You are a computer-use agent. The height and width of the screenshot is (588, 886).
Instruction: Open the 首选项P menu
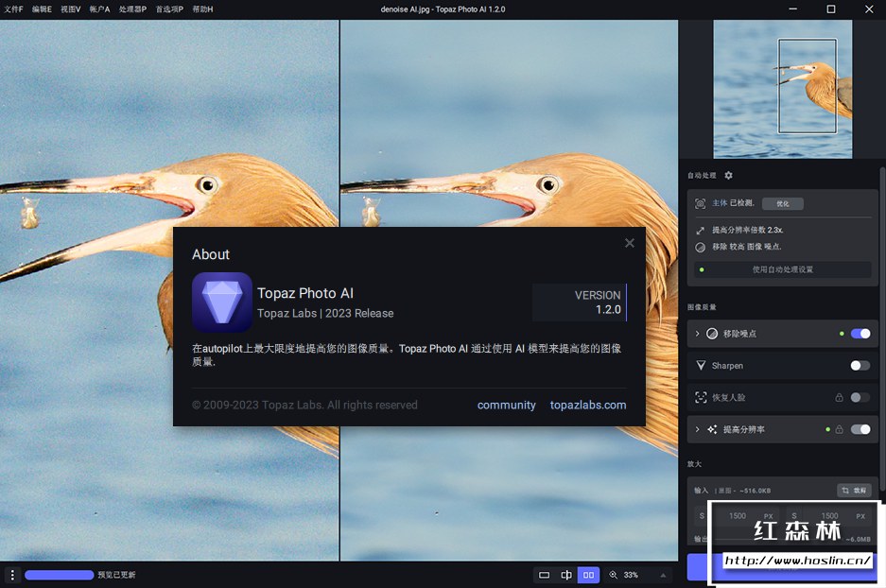[169, 9]
